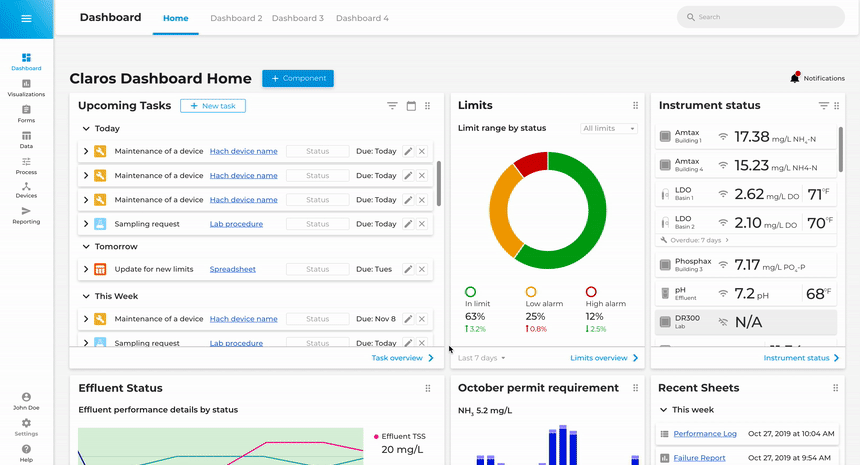Open Reporting in sidebar
The height and width of the screenshot is (465, 860).
pos(26,216)
